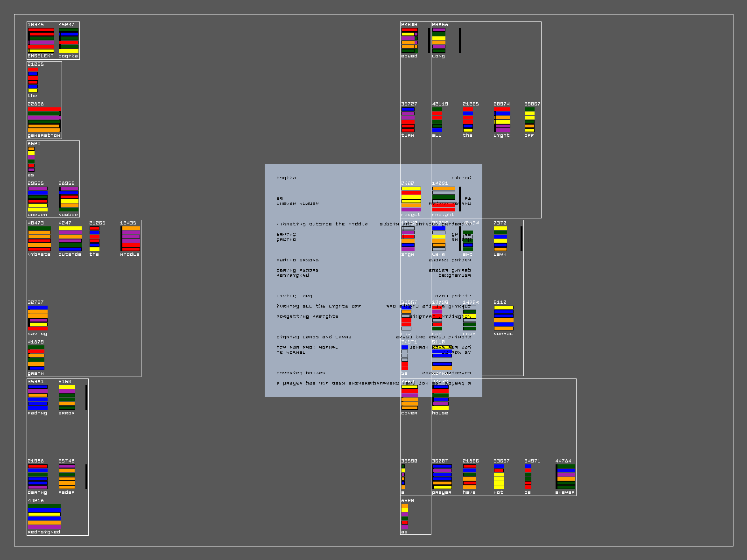Click the 'outside' block numbered 4247
Viewport: 747px width, 560px height.
70,239
